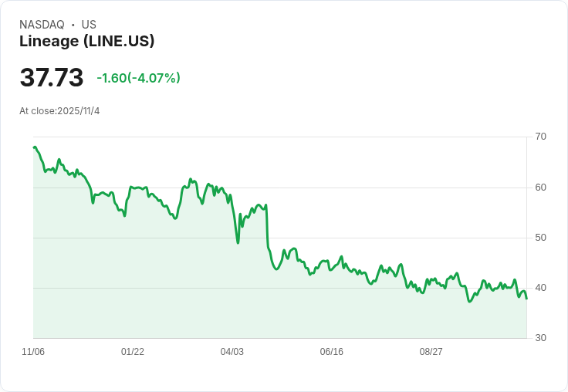Select the 01/22 date on the x-axis
The height and width of the screenshot is (392, 568).
point(133,352)
